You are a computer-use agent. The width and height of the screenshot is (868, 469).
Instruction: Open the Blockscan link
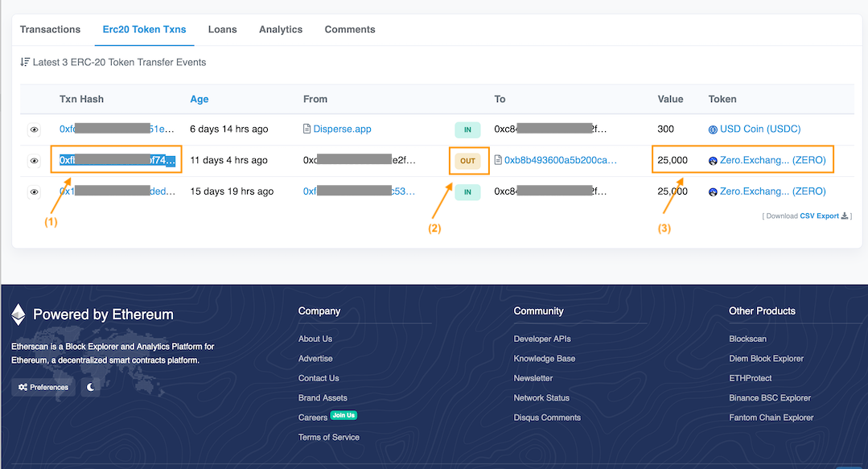pyautogui.click(x=748, y=339)
